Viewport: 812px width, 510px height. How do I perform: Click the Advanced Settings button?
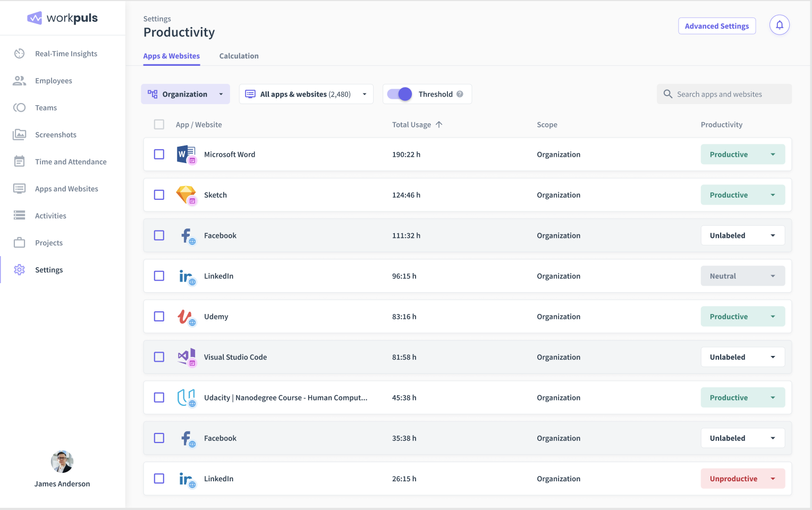coord(717,25)
